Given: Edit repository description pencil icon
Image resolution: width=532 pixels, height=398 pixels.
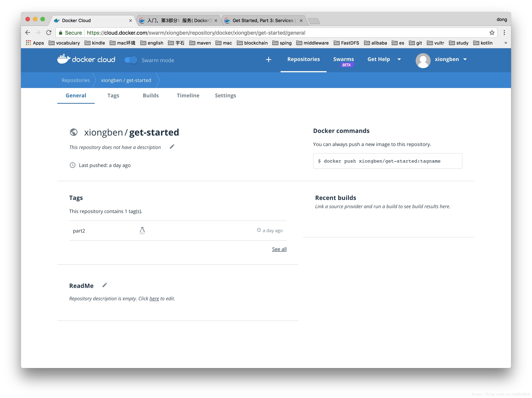Looking at the screenshot, I should pos(172,147).
